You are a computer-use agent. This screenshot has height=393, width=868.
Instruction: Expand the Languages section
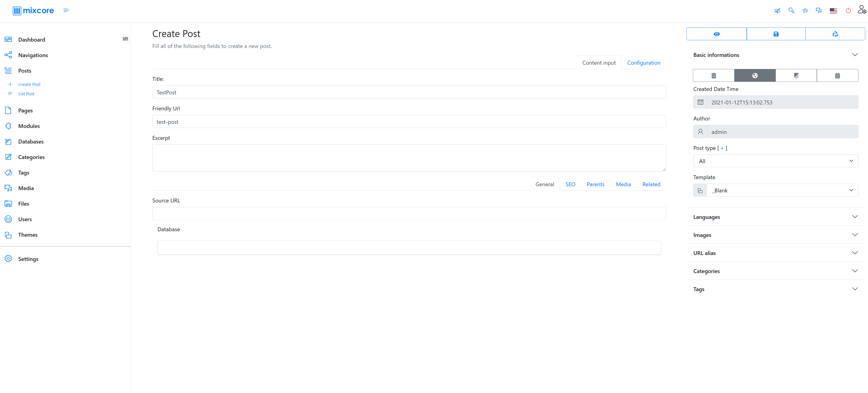[x=855, y=217]
